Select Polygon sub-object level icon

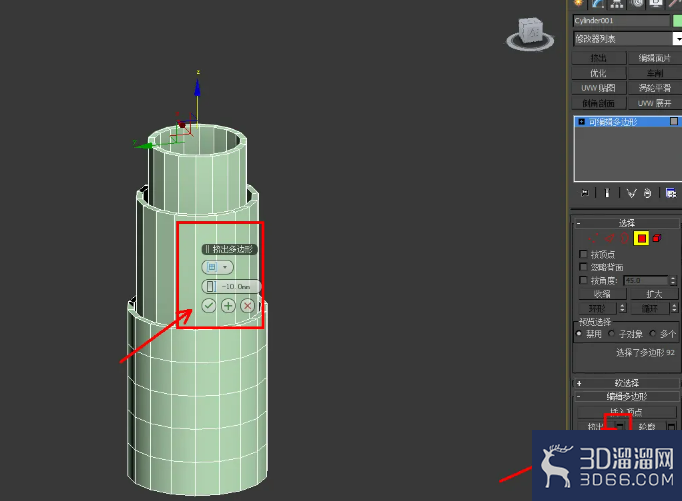tap(641, 238)
